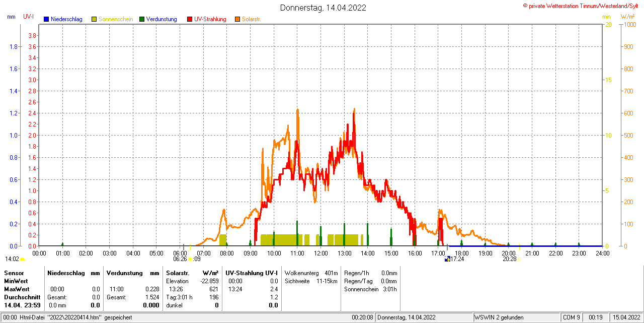Click the Tag:3:01 h entry

click(x=179, y=297)
